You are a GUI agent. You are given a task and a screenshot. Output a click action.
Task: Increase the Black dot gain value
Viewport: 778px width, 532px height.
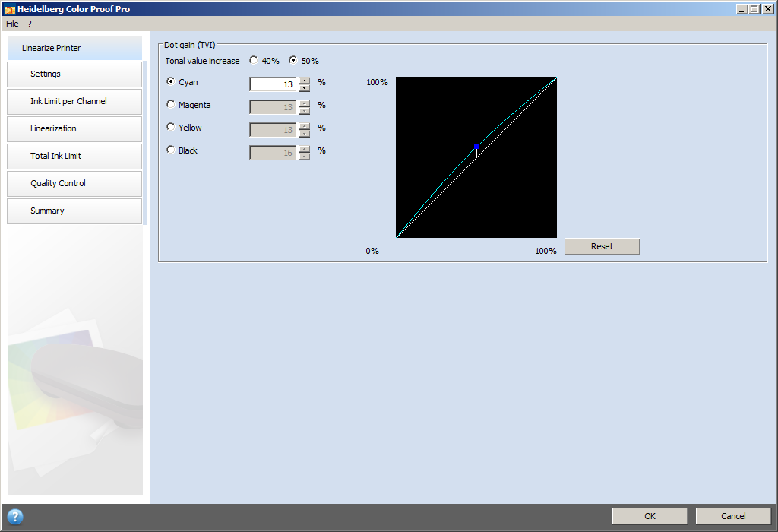tap(305, 150)
